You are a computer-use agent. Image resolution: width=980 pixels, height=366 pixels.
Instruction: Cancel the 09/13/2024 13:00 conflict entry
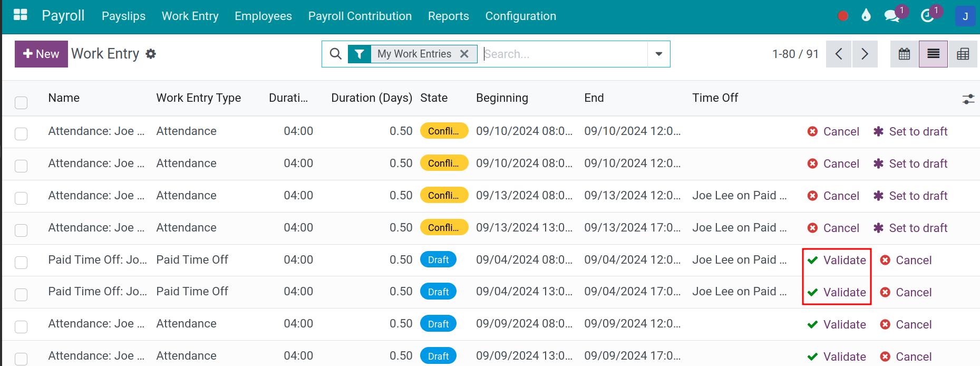point(833,228)
